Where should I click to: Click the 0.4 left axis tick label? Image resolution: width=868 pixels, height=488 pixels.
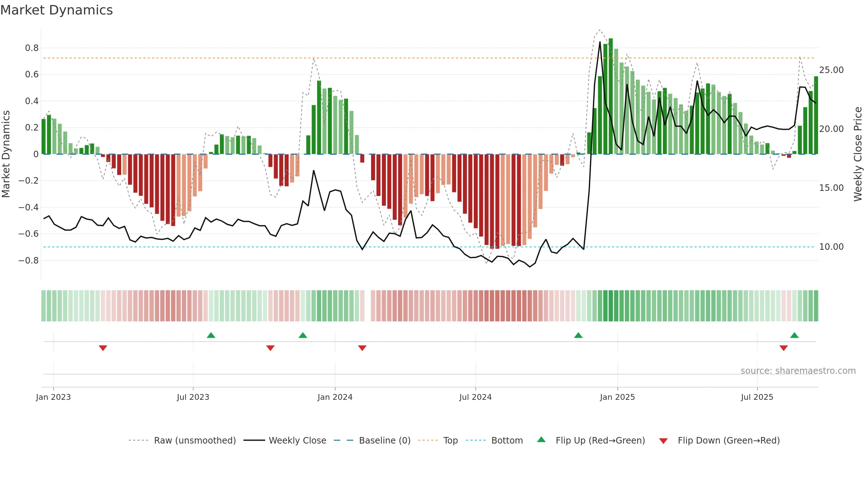point(32,101)
